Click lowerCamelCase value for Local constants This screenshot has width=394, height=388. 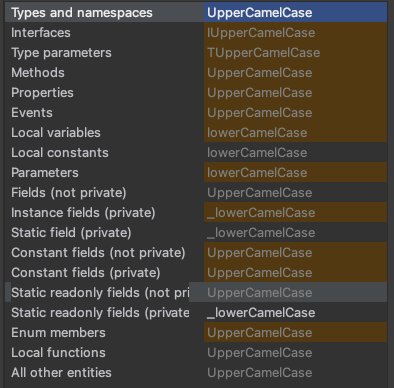[x=257, y=153]
